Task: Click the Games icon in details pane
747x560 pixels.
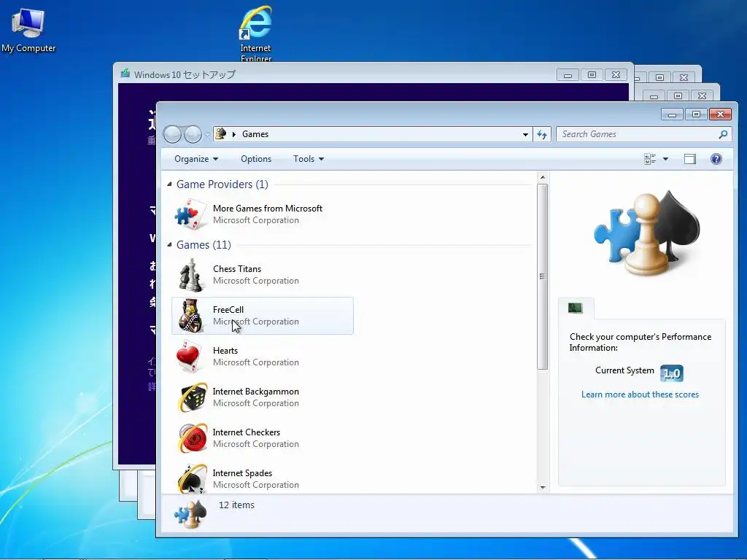Action: (x=190, y=514)
